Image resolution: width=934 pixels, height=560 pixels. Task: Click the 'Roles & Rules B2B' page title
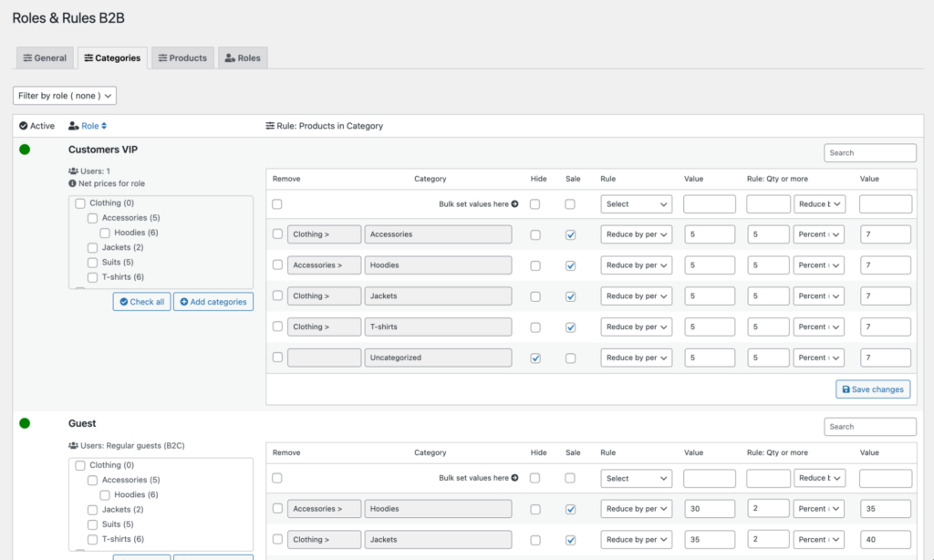[68, 18]
